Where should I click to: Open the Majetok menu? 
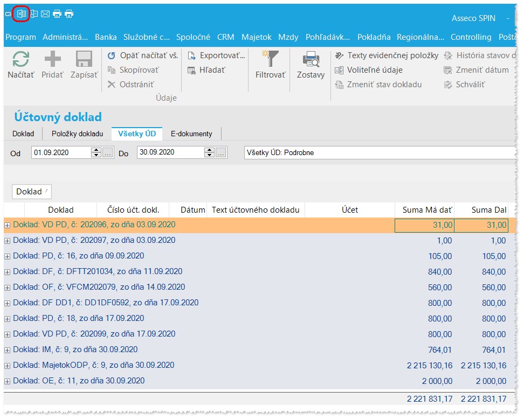(x=256, y=37)
